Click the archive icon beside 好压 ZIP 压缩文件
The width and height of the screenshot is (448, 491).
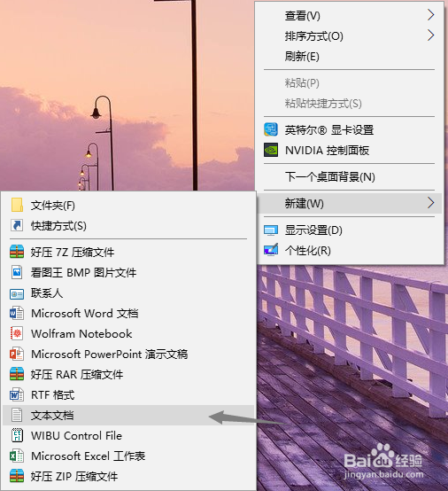click(17, 476)
